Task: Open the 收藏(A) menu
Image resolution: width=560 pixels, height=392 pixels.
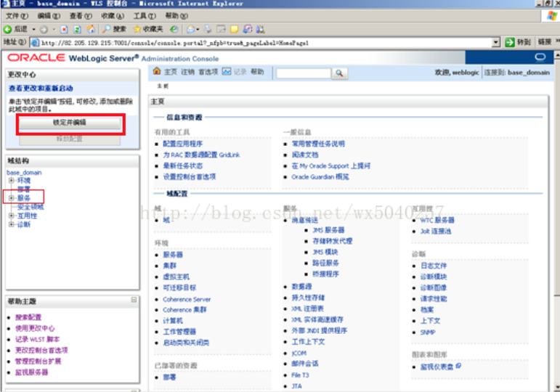Action: pyautogui.click(x=112, y=16)
